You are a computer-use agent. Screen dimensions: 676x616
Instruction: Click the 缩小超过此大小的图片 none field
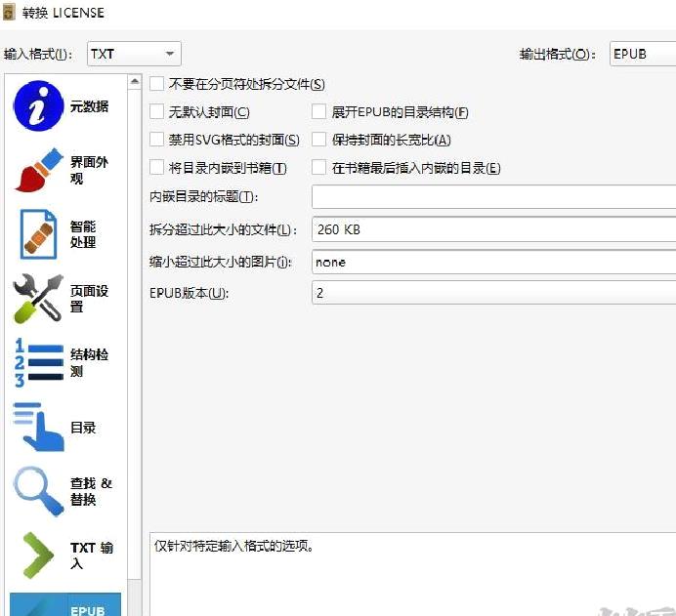pos(493,262)
